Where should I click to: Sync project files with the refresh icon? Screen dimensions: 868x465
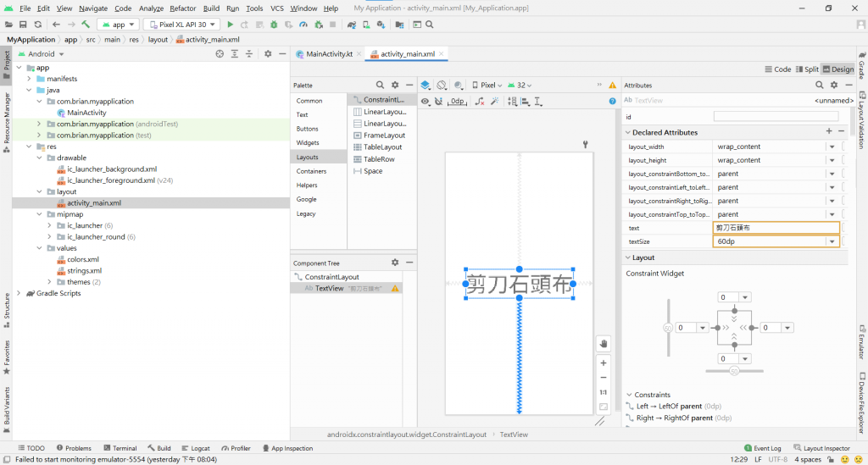[x=37, y=25]
